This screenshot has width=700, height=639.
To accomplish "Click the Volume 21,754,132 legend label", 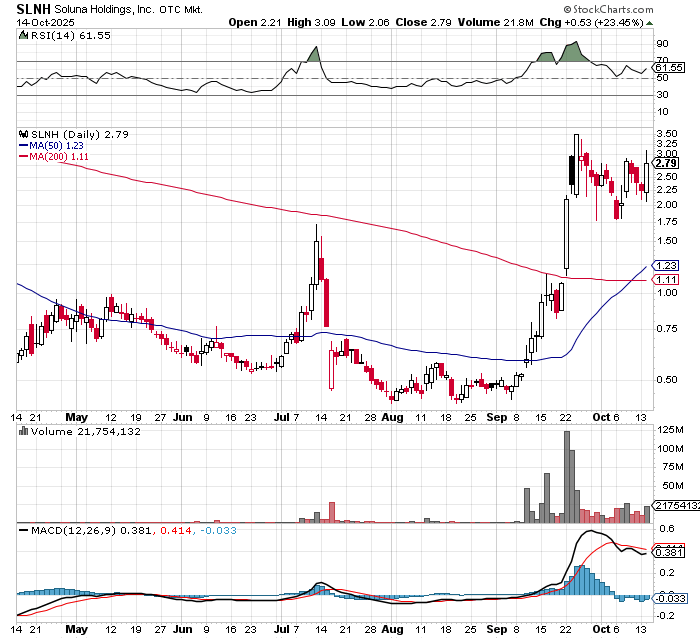I will pos(85,431).
